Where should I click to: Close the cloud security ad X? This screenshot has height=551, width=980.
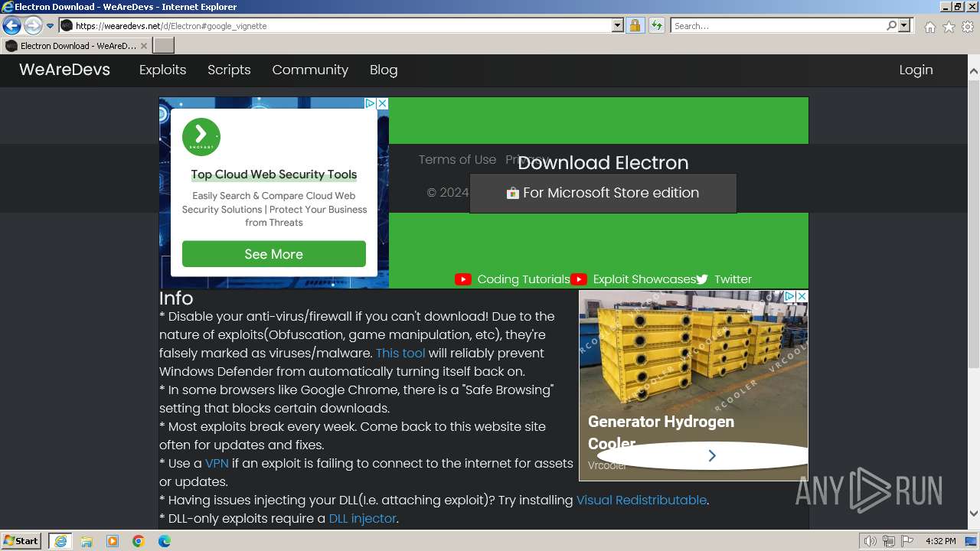[382, 103]
